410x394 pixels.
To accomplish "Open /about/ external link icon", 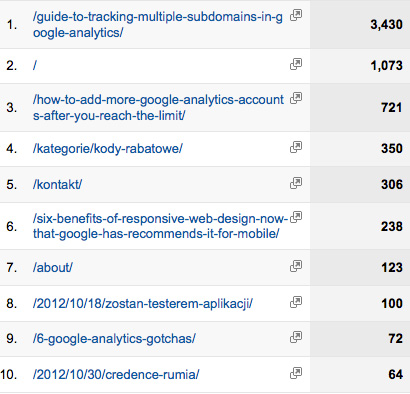I will pos(296,266).
